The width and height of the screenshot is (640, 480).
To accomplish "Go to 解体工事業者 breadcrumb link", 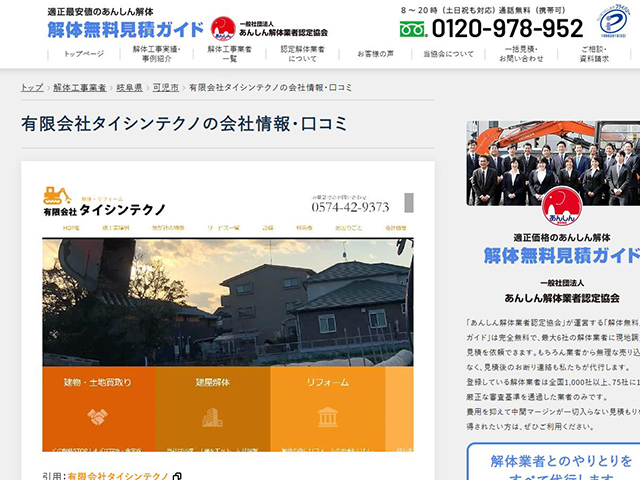I will [x=80, y=87].
